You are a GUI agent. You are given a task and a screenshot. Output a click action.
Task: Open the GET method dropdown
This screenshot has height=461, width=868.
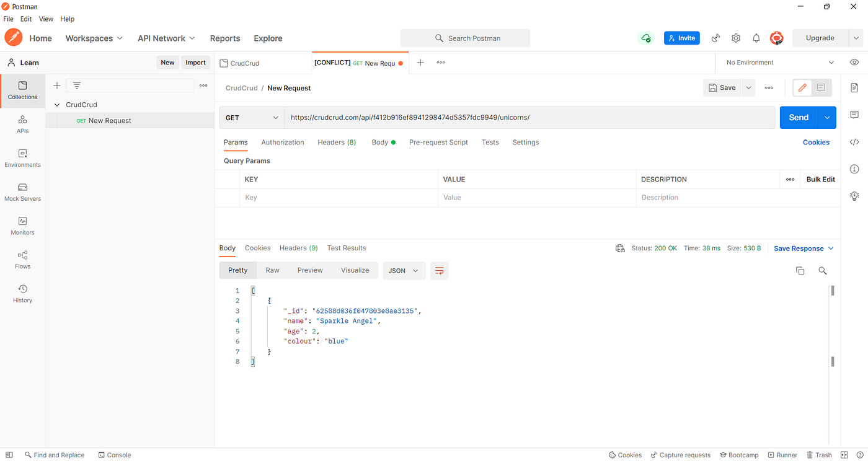coord(251,117)
